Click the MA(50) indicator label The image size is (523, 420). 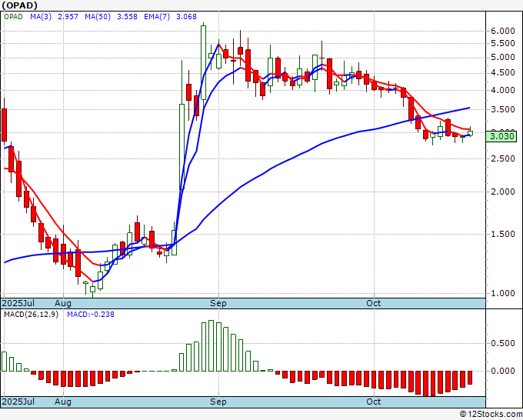click(x=98, y=17)
